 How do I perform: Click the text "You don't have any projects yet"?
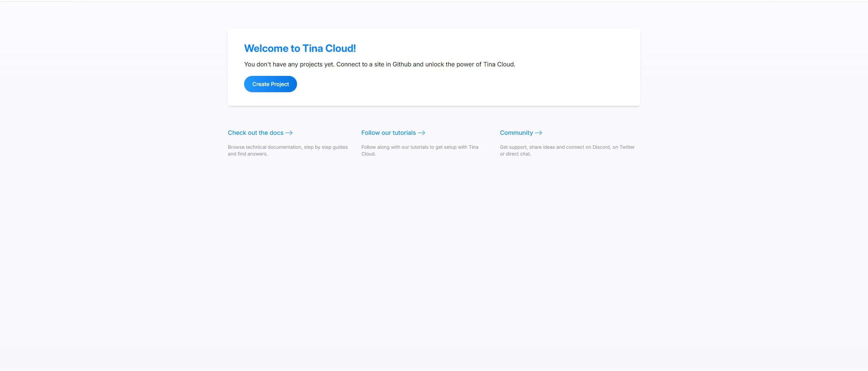click(x=289, y=64)
